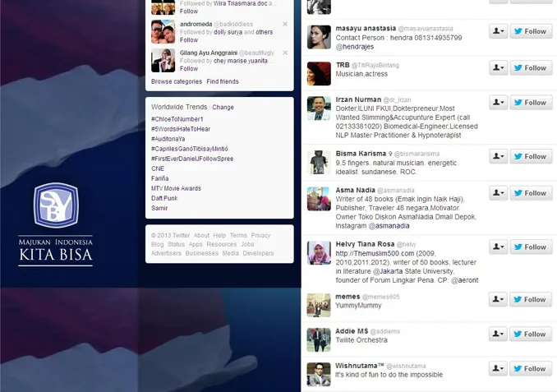The width and height of the screenshot is (557, 392).
Task: Follow masayu anastasia
Action: click(x=531, y=31)
